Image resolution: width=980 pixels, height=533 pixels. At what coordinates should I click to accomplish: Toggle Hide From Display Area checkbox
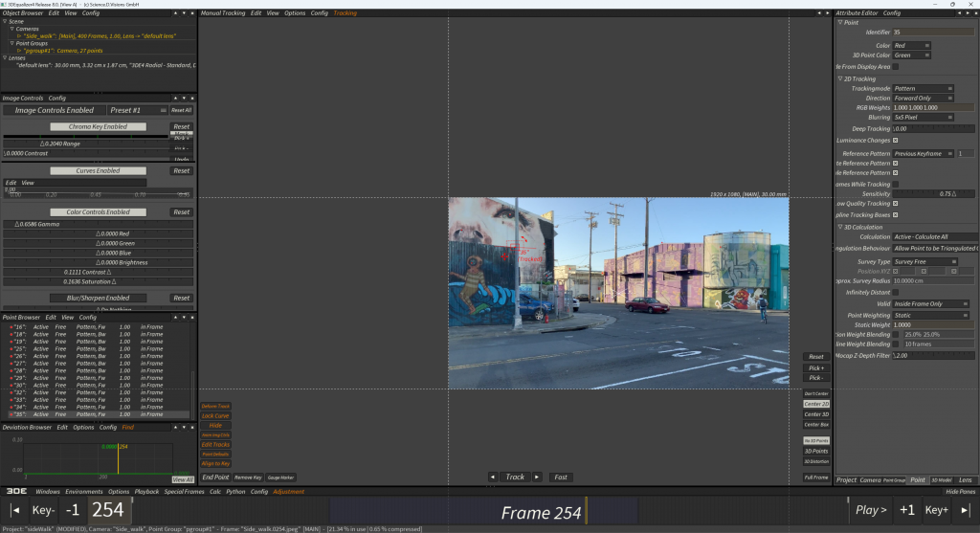896,67
